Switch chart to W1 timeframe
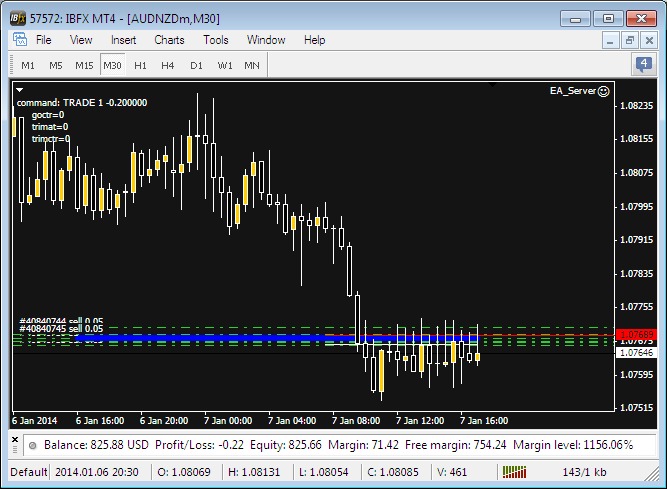This screenshot has width=667, height=489. pyautogui.click(x=225, y=65)
